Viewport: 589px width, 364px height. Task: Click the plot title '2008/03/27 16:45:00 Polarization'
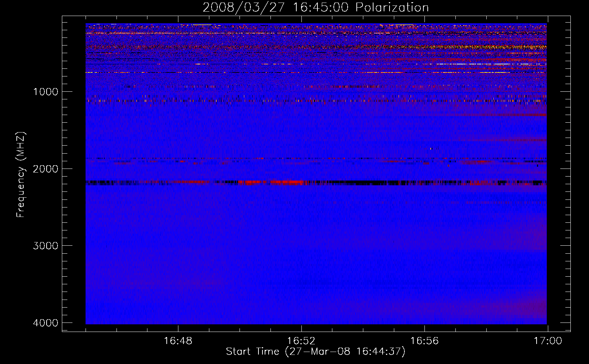coord(316,8)
